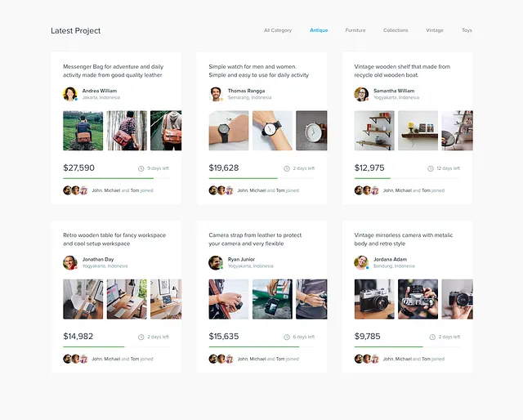Click Thomas Rangga's profile avatar
Viewport: 523px width, 420px height.
click(x=216, y=94)
